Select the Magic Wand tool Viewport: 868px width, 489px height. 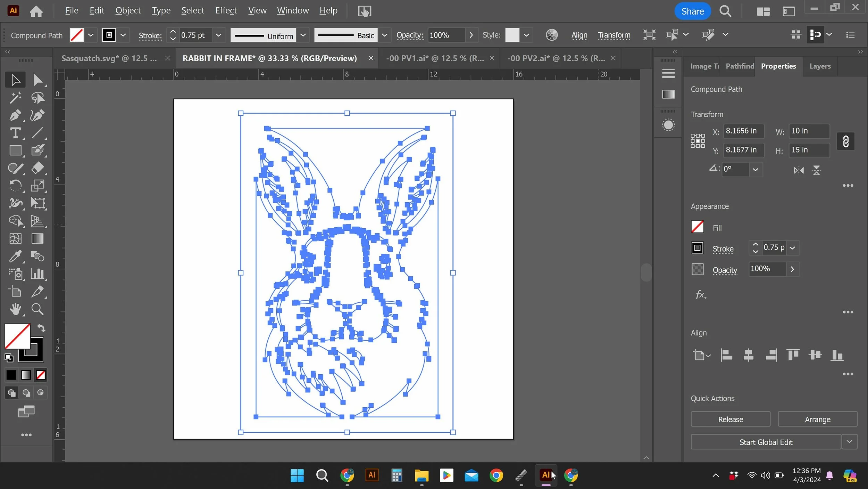(15, 98)
